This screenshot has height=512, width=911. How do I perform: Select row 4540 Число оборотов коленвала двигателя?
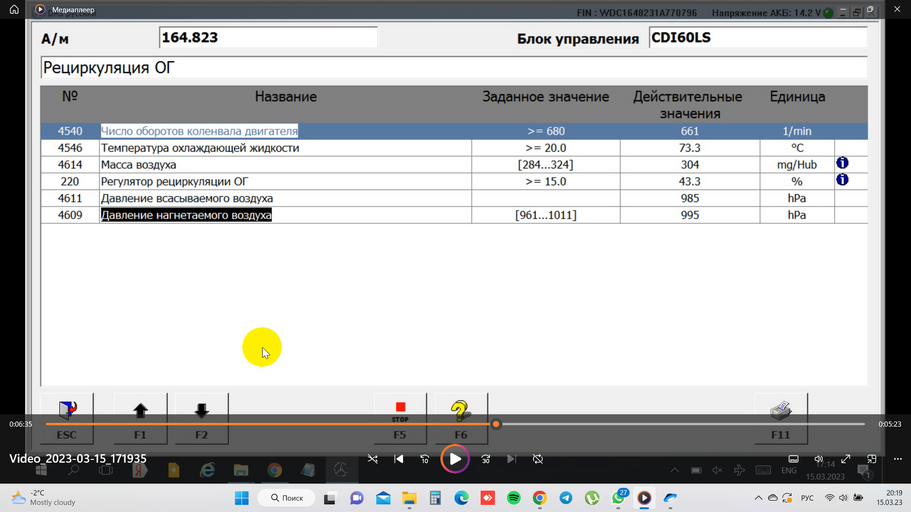454,131
